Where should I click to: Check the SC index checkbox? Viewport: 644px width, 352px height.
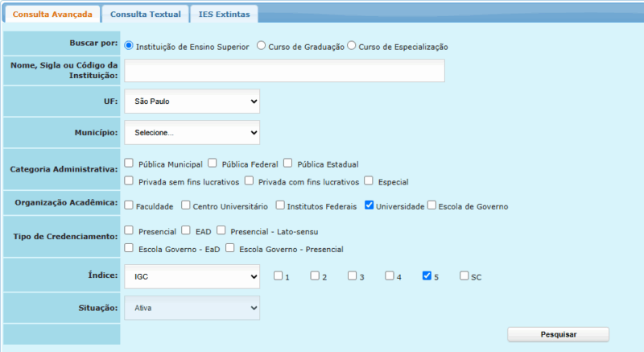pyautogui.click(x=464, y=275)
